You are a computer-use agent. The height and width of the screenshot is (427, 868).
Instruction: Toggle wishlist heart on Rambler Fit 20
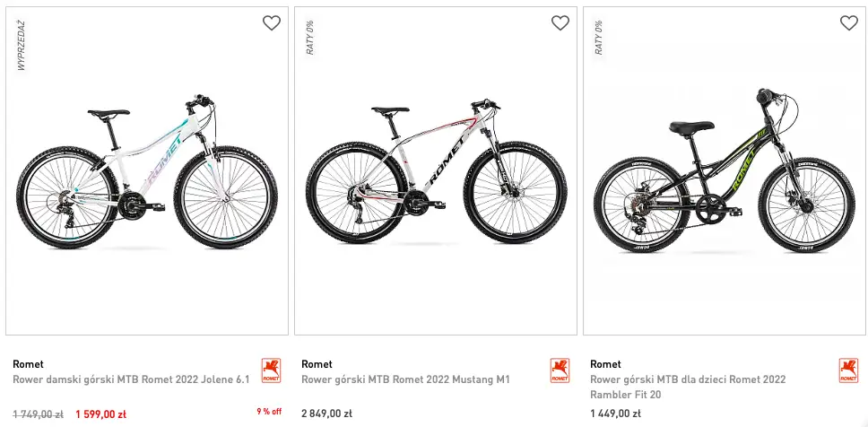click(x=848, y=23)
